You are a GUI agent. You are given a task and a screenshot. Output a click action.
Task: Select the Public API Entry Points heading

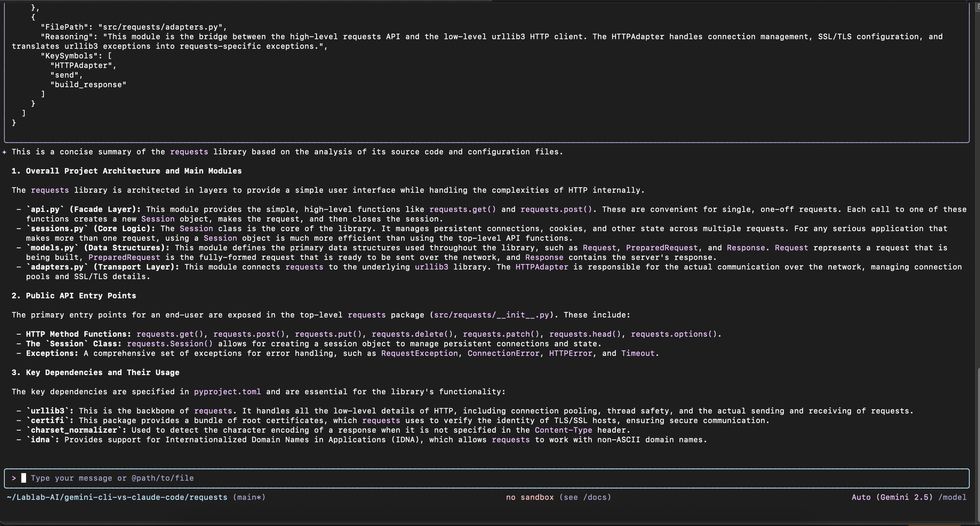[x=73, y=295]
